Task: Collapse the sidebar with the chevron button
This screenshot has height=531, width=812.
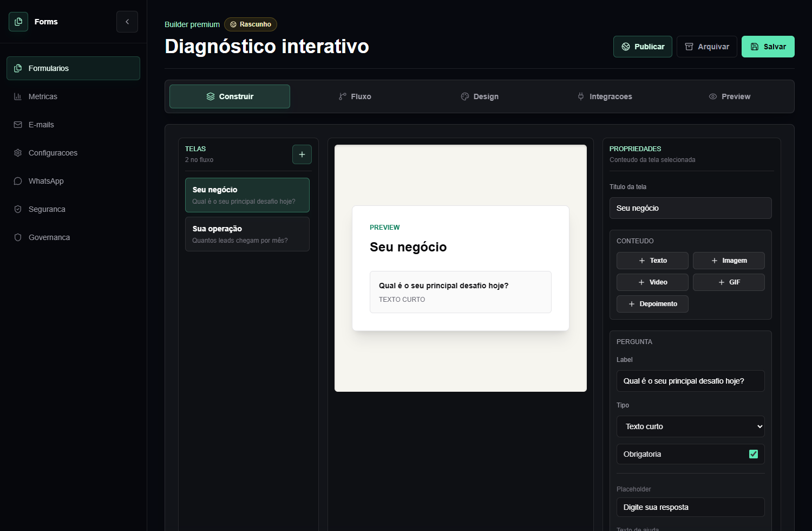Action: pyautogui.click(x=127, y=22)
